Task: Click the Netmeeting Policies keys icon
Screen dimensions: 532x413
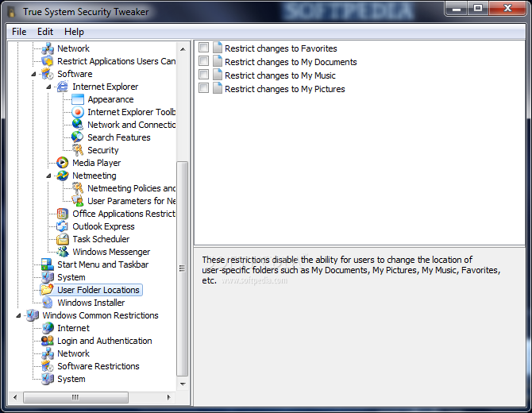Action: 78,188
